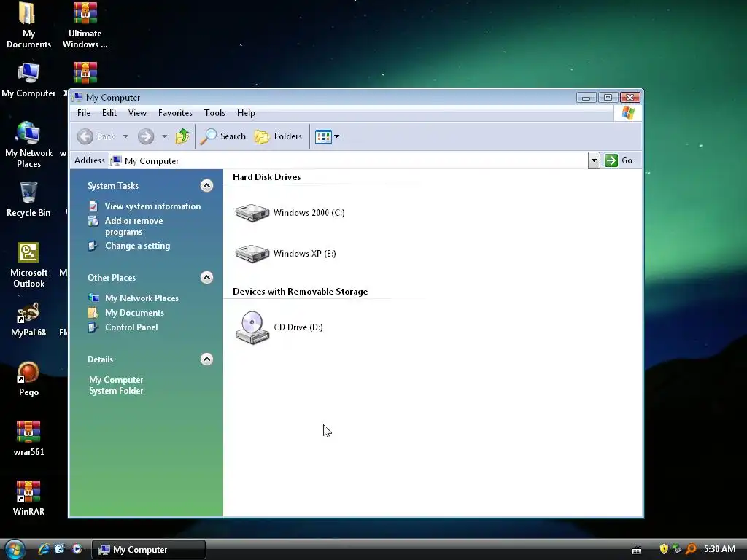Collapse the Other Places section
Image resolution: width=747 pixels, height=560 pixels.
point(206,278)
